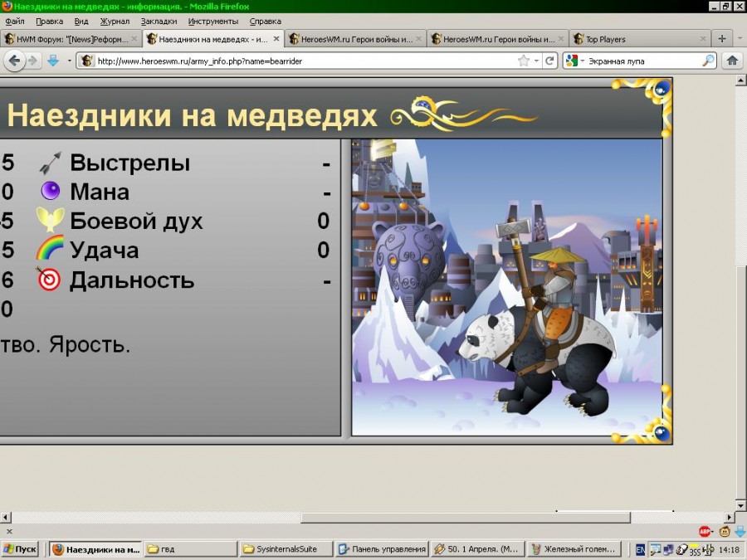
Task: Click the Наездники на медведях page heading
Action: tap(192, 115)
